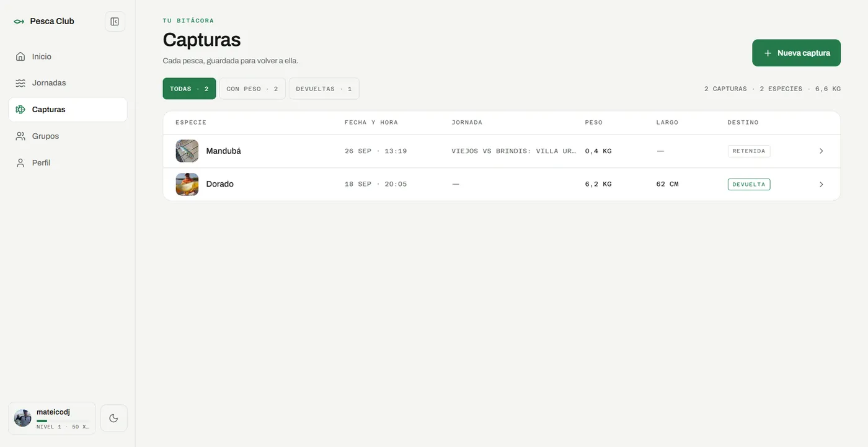Click the Fecha y hora column header
Screen dimensions: 868x447
pyautogui.click(x=371, y=123)
